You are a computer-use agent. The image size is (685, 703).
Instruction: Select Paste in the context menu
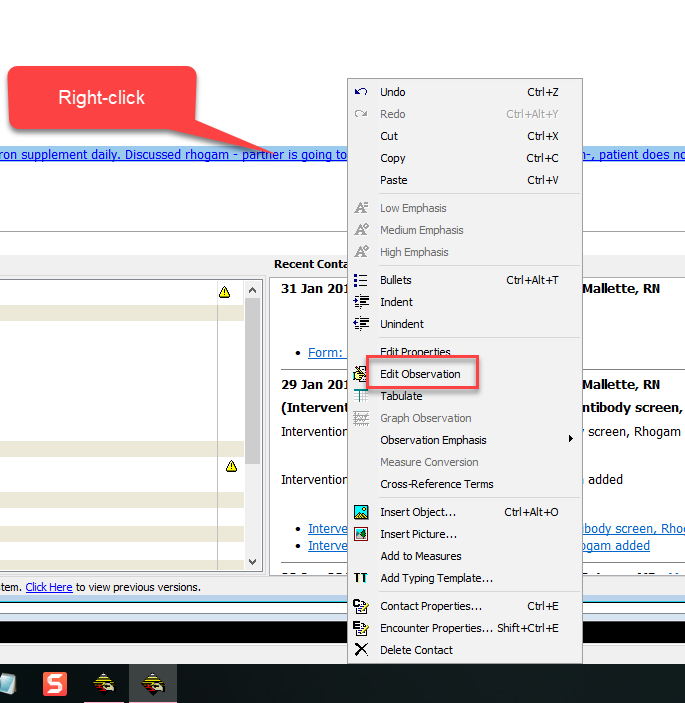click(x=465, y=180)
